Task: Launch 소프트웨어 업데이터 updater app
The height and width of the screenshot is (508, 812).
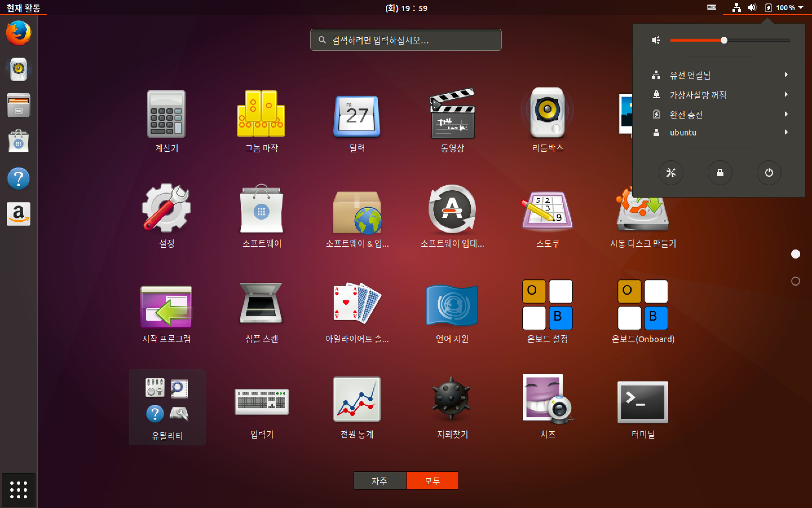Action: coord(452,216)
